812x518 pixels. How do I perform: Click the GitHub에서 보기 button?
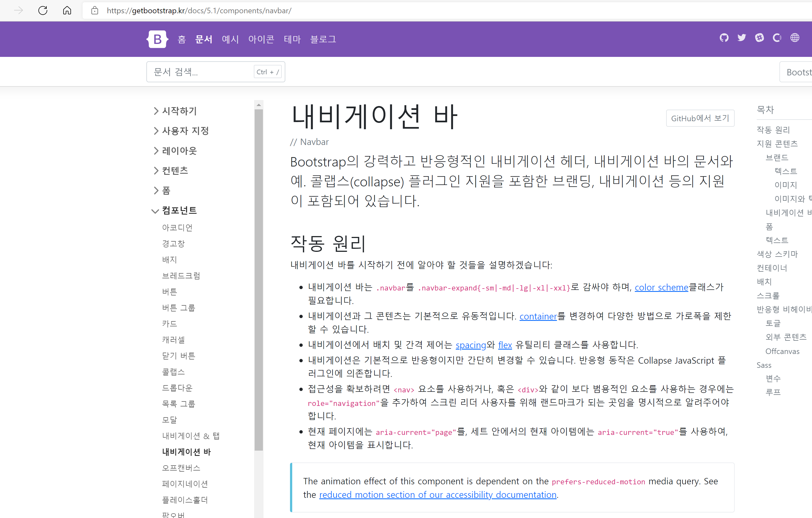click(x=700, y=118)
